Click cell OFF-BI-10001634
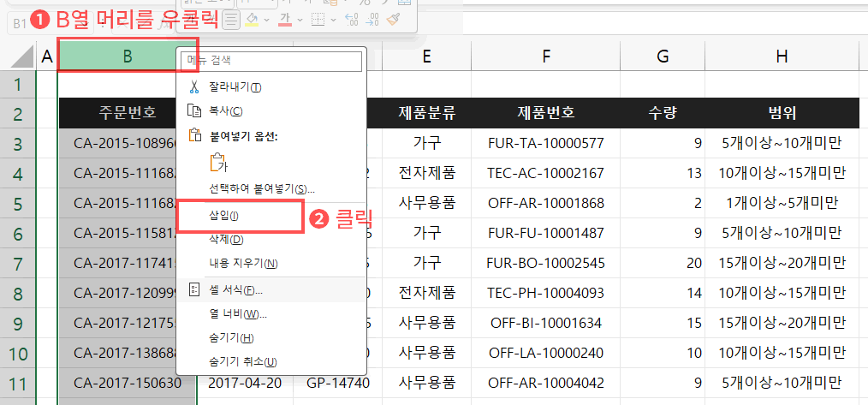 pyautogui.click(x=546, y=323)
